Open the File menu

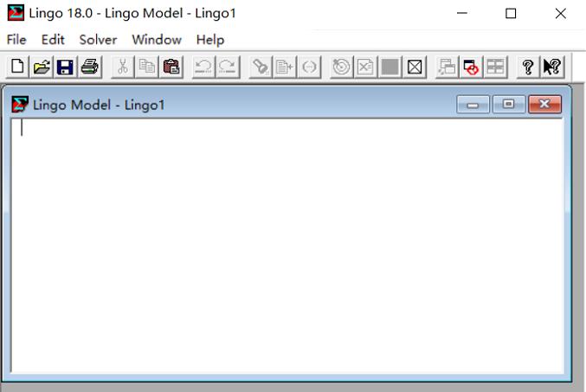[x=16, y=40]
